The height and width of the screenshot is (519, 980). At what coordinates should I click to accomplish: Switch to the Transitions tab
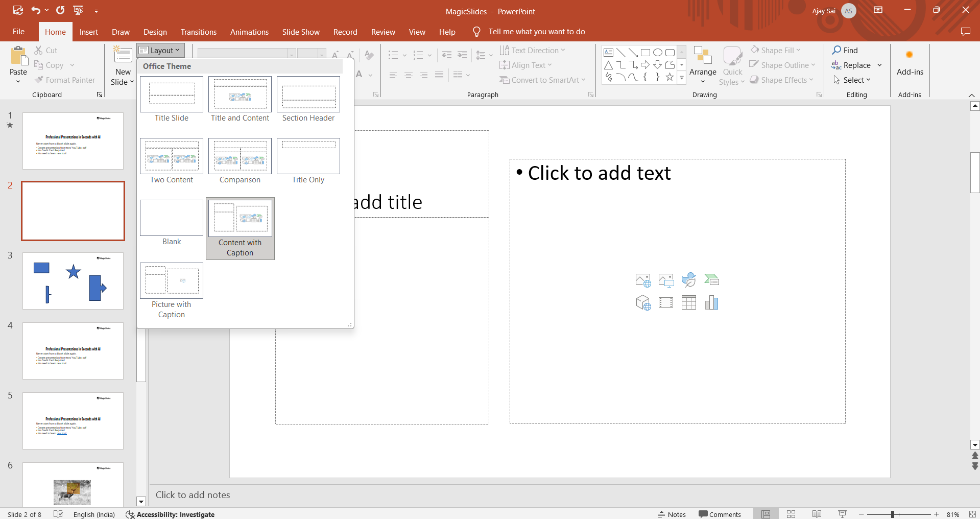coord(198,32)
